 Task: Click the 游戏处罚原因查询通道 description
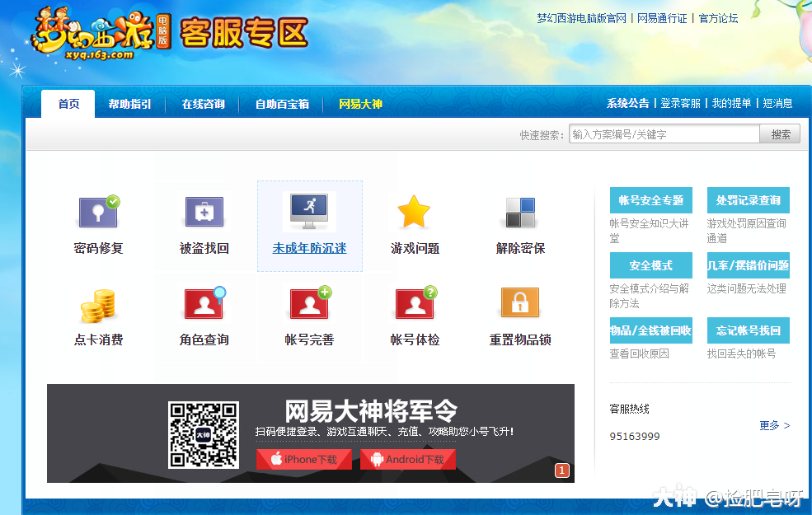point(746,231)
